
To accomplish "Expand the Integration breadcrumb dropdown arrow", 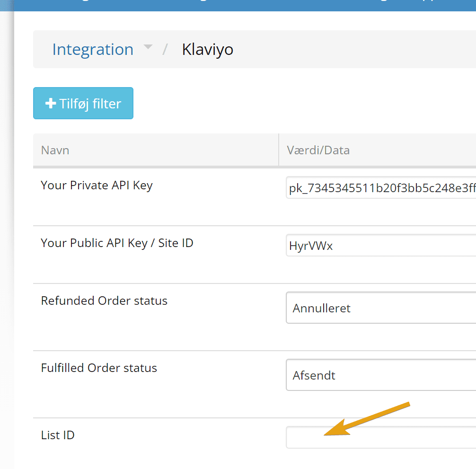I will coord(148,47).
